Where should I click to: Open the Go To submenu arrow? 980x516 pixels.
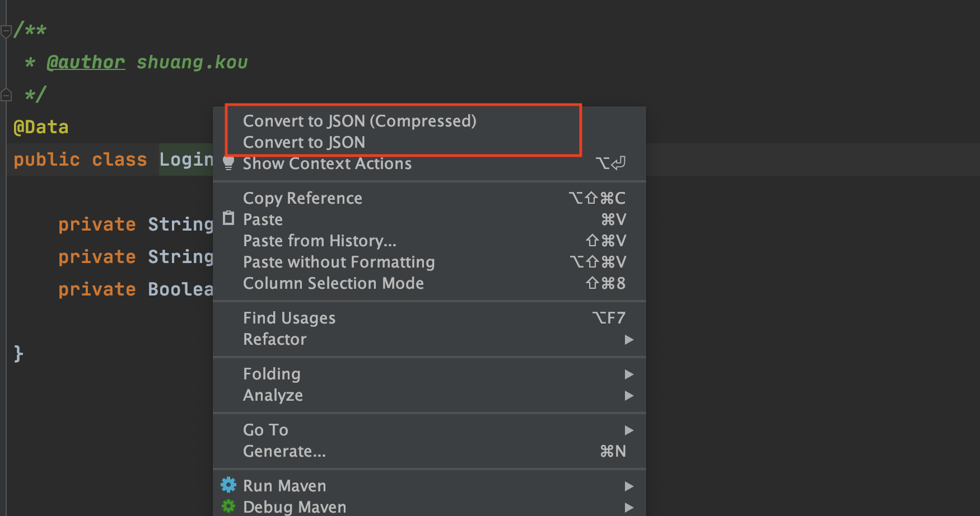click(629, 430)
